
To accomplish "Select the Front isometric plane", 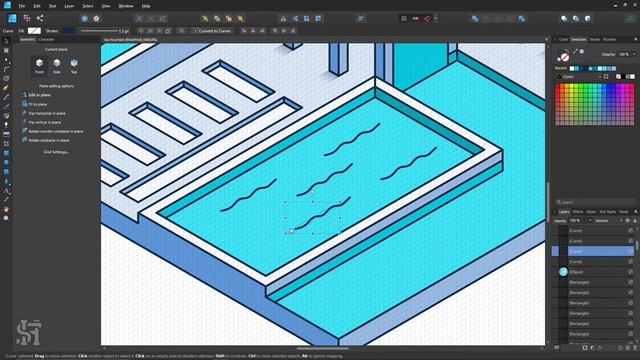I will [x=39, y=65].
